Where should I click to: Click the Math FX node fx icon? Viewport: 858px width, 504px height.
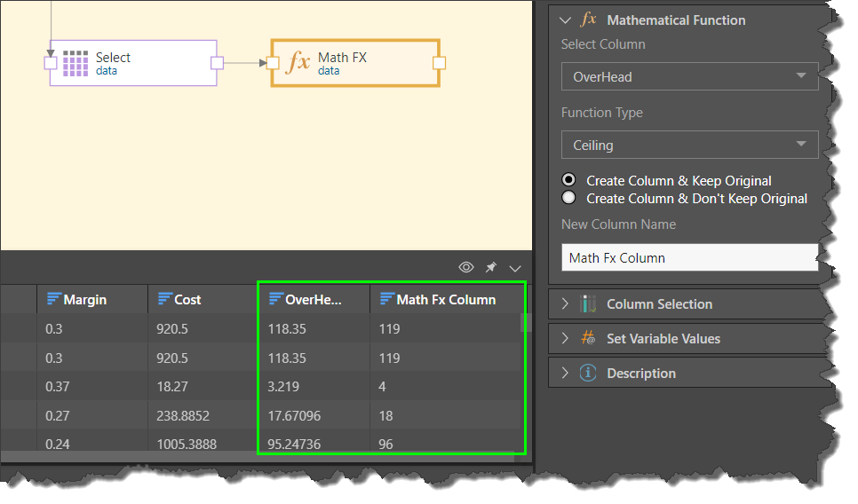(298, 63)
